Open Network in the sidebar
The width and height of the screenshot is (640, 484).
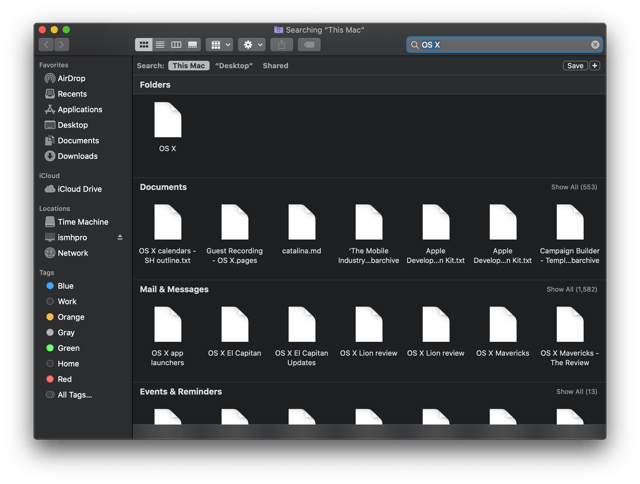[67, 253]
